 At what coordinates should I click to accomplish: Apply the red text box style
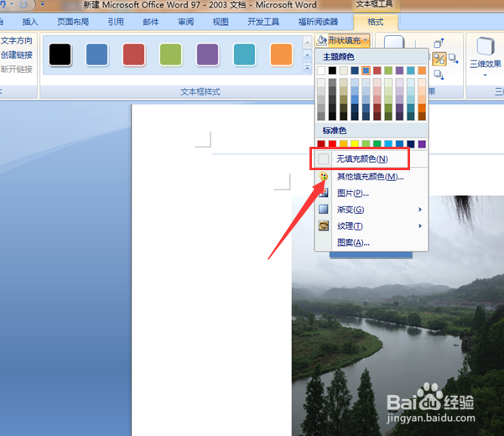pyautogui.click(x=133, y=54)
